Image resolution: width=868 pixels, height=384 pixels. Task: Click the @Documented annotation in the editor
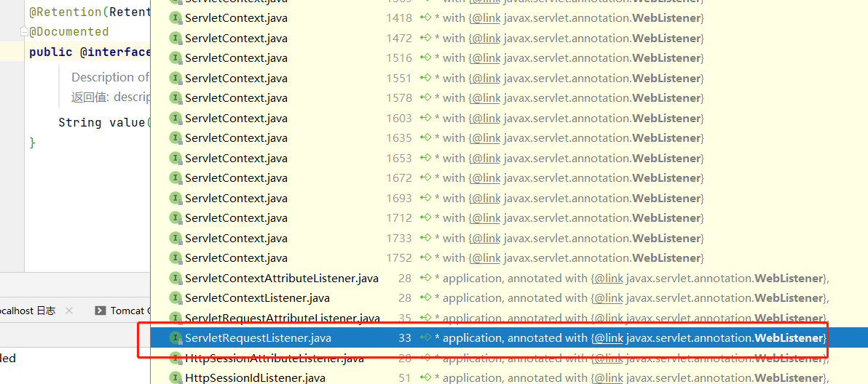click(69, 31)
